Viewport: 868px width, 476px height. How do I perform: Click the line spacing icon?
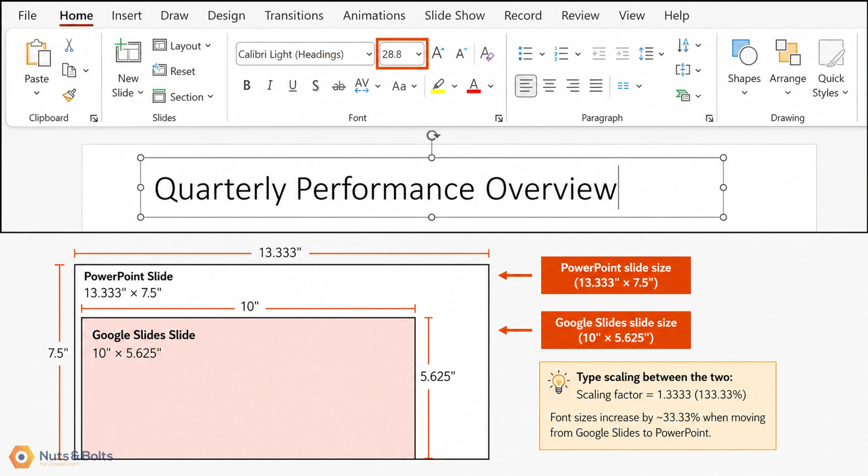646,54
